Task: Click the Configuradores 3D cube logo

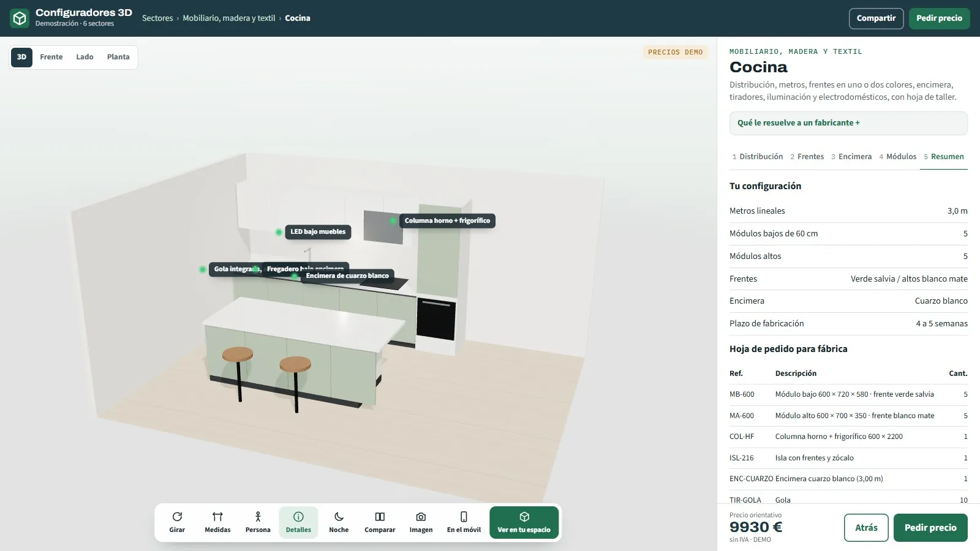Action: [x=20, y=18]
